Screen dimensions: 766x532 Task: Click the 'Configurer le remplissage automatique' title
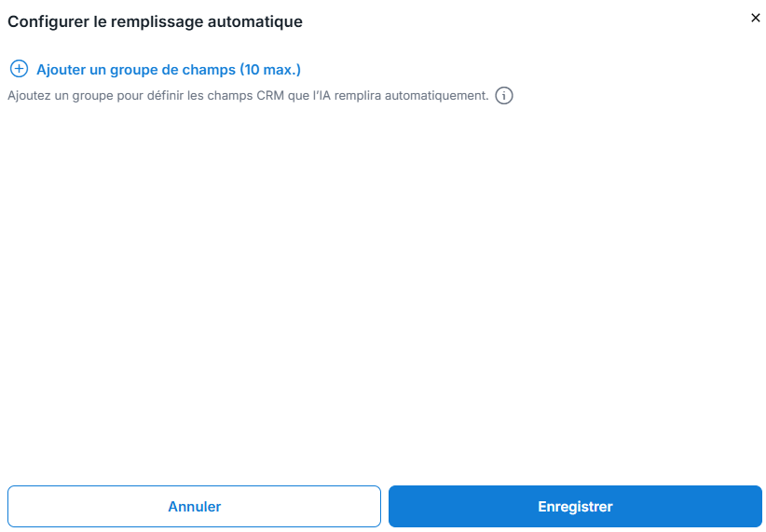tap(155, 21)
